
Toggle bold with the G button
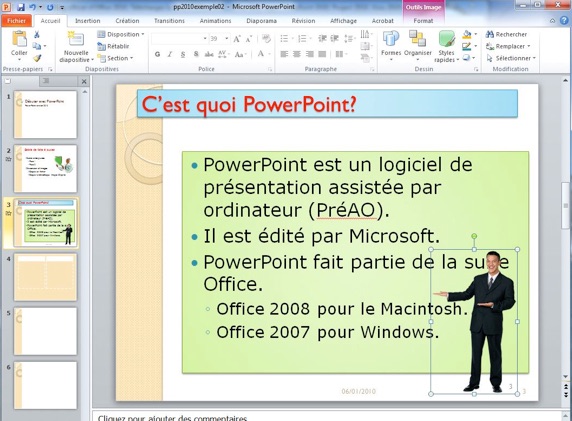[x=157, y=54]
